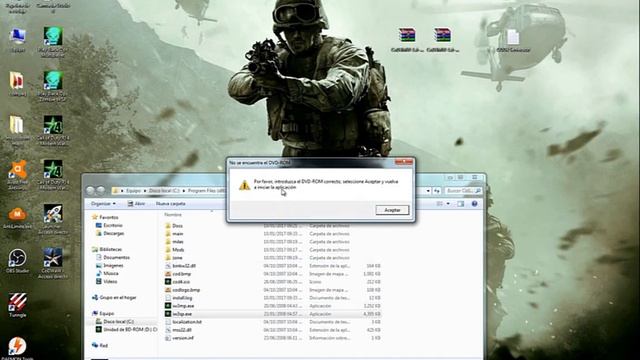Click the Buscar search field in Explorer

(x=462, y=191)
